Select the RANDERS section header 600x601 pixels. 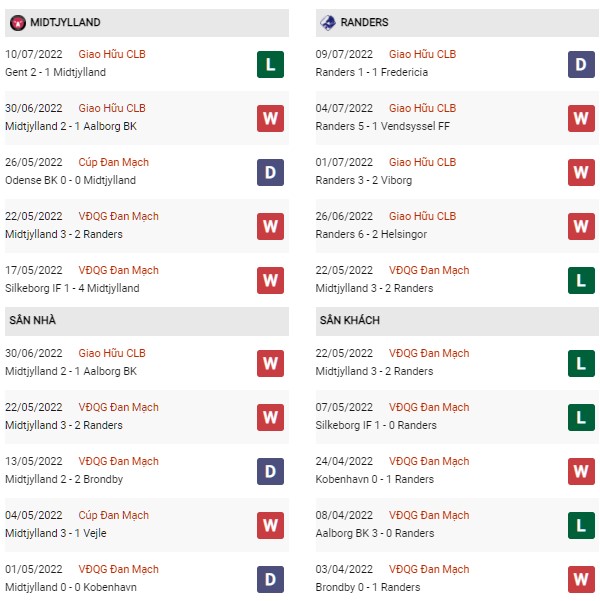(x=457, y=23)
